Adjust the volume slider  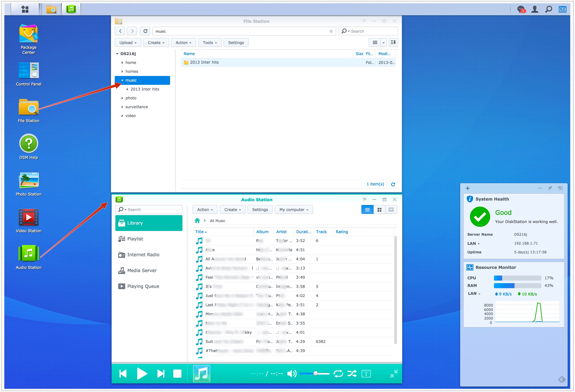(314, 373)
